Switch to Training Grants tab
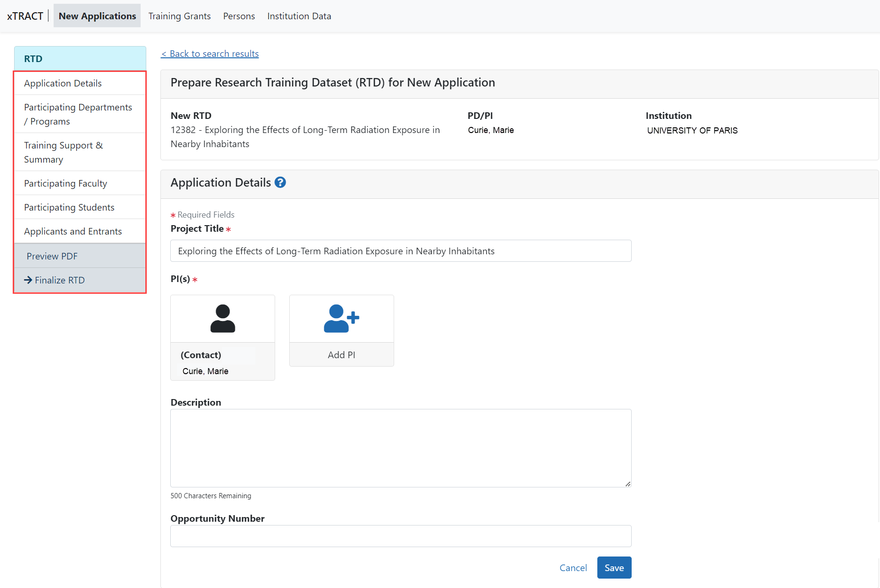Image resolution: width=880 pixels, height=588 pixels. point(179,16)
